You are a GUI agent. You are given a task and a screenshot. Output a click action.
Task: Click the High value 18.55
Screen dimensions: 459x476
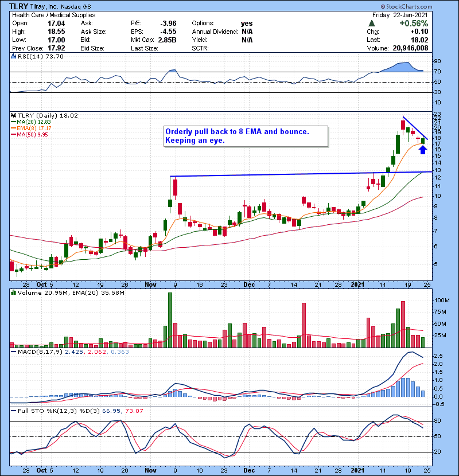pos(56,32)
